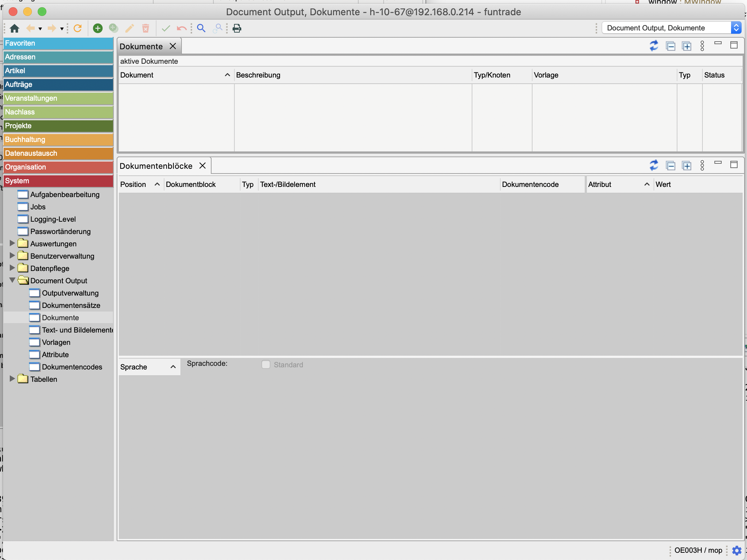Click the orange reload icon
This screenshot has width=747, height=560.
point(78,28)
